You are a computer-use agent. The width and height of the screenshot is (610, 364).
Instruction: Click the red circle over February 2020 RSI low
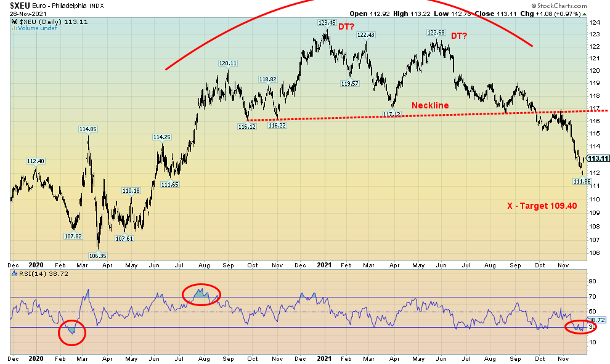[71, 333]
